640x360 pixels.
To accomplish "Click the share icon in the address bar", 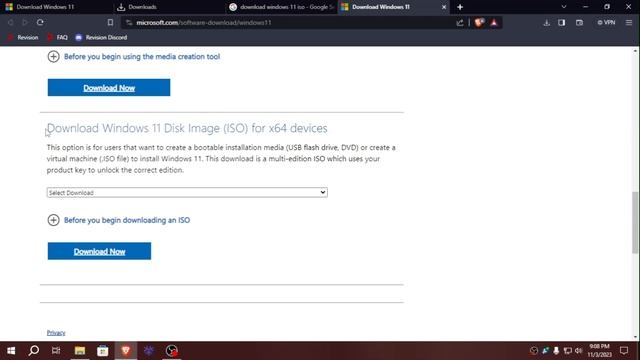I will coord(460,22).
